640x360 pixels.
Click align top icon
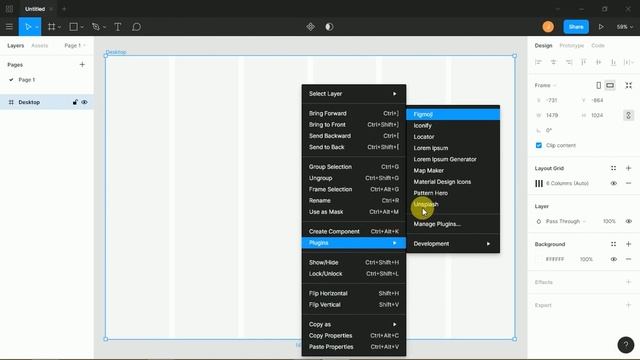[584, 62]
